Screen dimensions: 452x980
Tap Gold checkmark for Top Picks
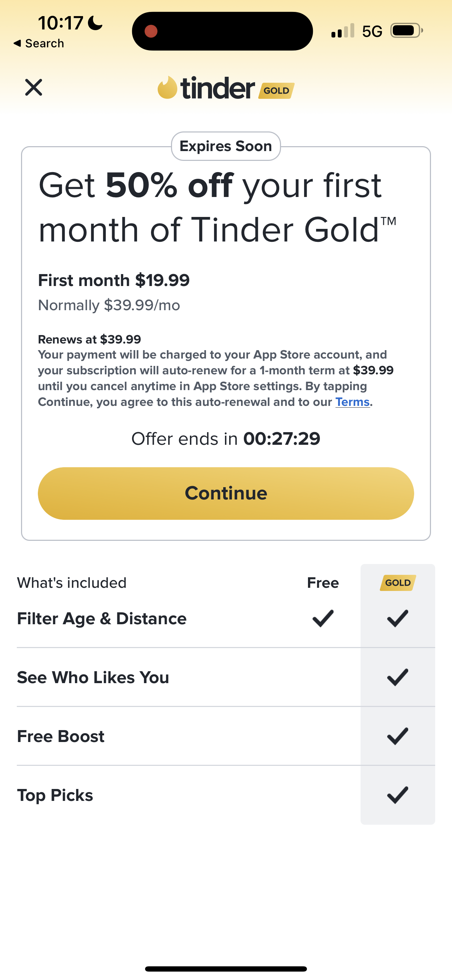coord(398,795)
